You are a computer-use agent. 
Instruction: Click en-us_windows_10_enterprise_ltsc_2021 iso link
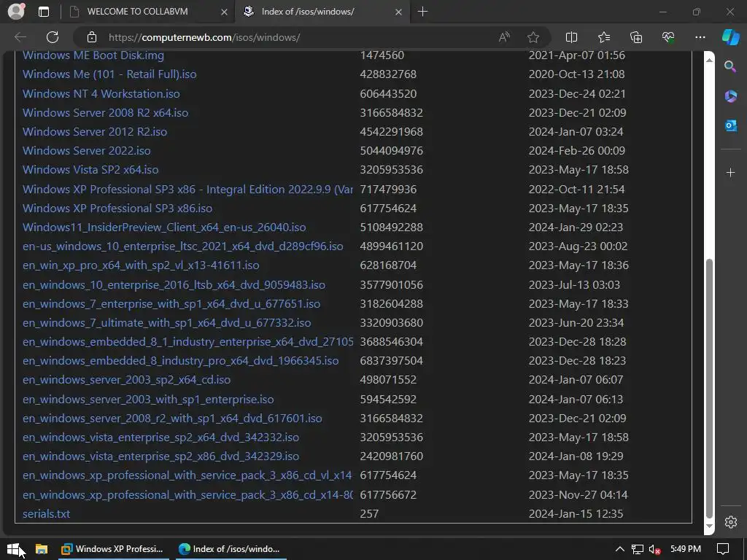coord(183,246)
